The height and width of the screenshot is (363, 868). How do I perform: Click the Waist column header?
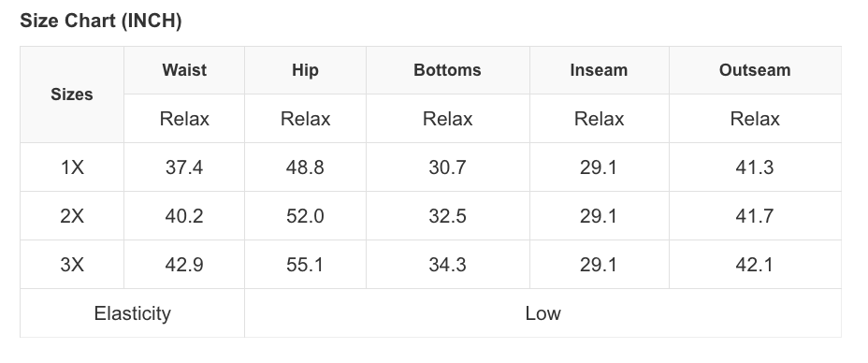pos(184,70)
